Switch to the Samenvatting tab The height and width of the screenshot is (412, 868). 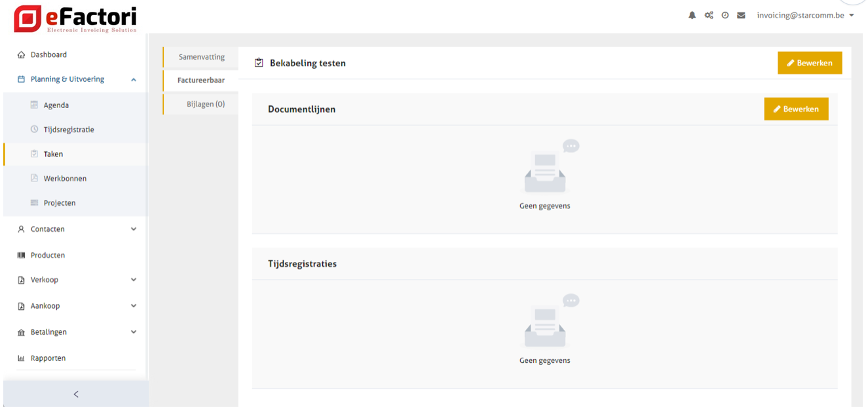point(201,57)
